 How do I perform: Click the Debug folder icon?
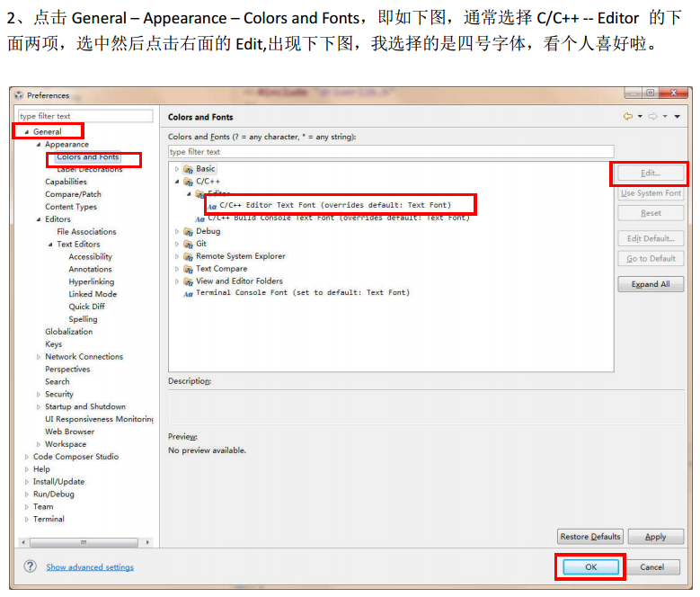pos(188,232)
